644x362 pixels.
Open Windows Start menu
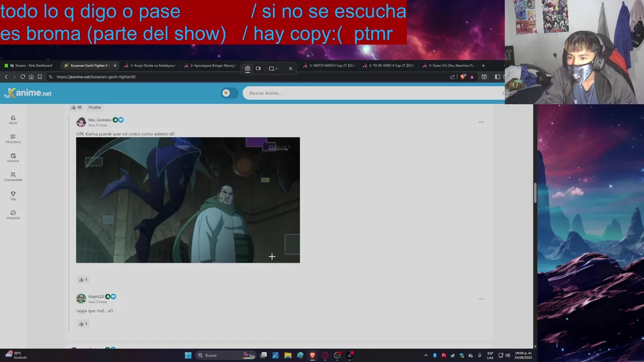(188, 355)
